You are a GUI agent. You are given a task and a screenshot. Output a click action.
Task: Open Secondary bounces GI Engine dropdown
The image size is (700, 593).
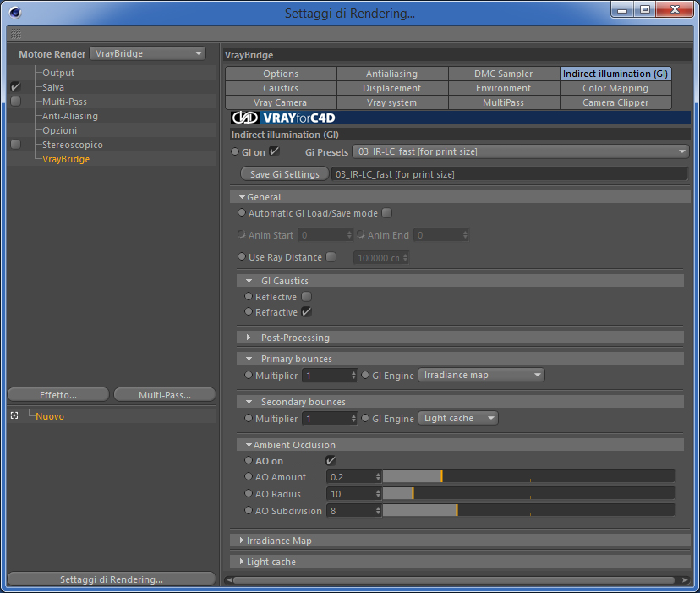point(458,418)
